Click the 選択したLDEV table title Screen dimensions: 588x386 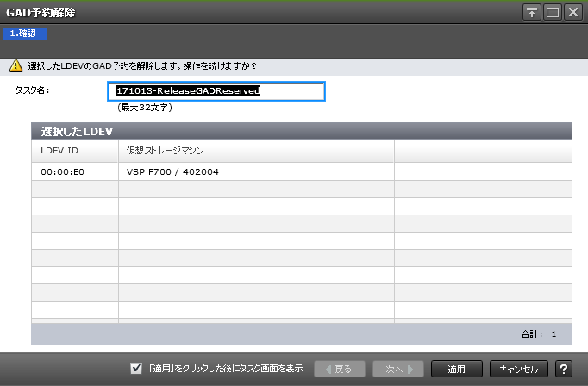click(77, 132)
